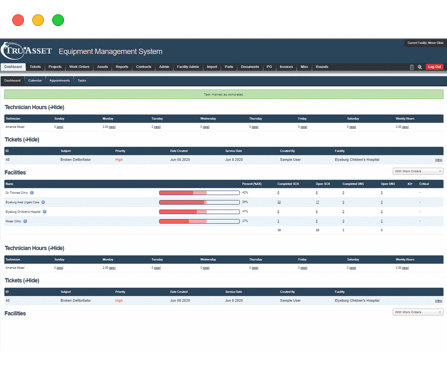This screenshot has height=390, width=447.
Task: Go to the Import tab
Action: coord(212,67)
